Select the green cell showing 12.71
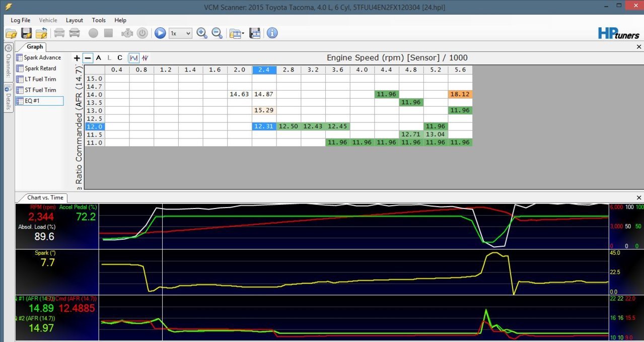Viewport: 644px width, 342px height. point(411,134)
